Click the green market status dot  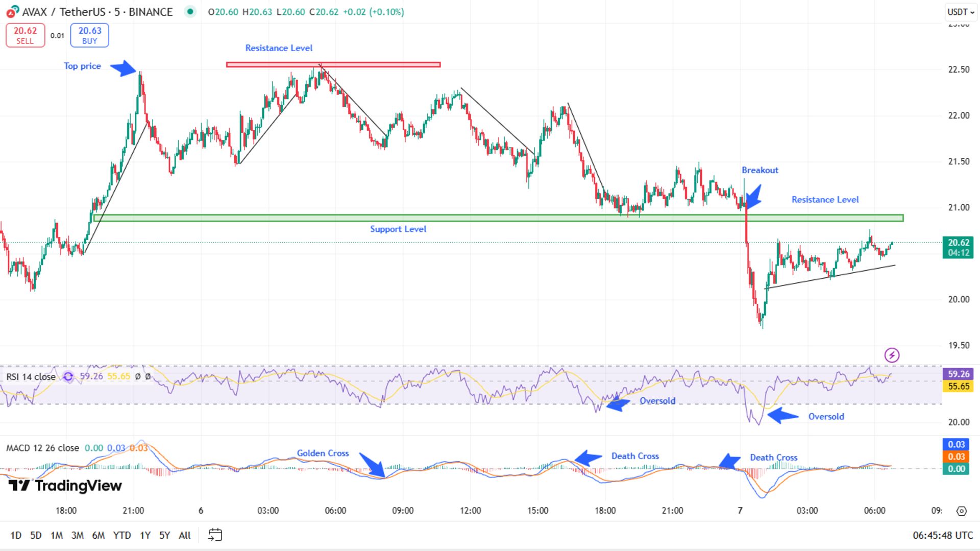190,11
